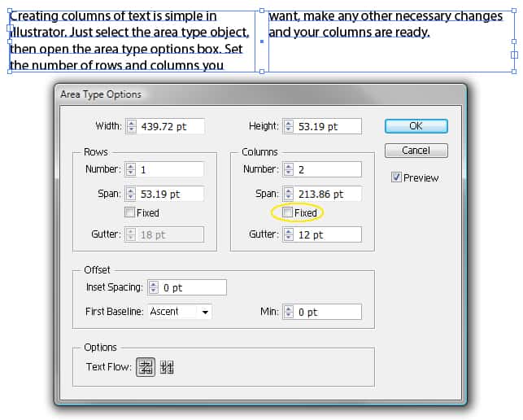The image size is (523, 420).
Task: Click the text 'and your columns are ready.'
Action: coord(349,33)
